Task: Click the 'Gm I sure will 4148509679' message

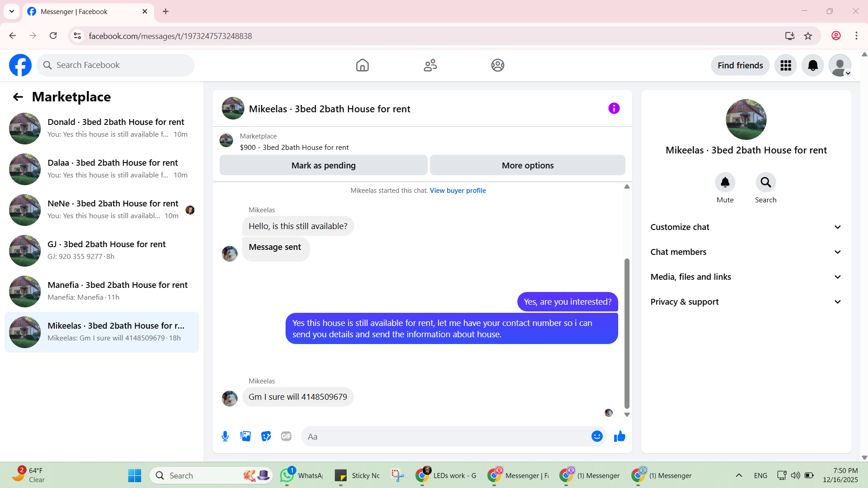Action: point(298,397)
